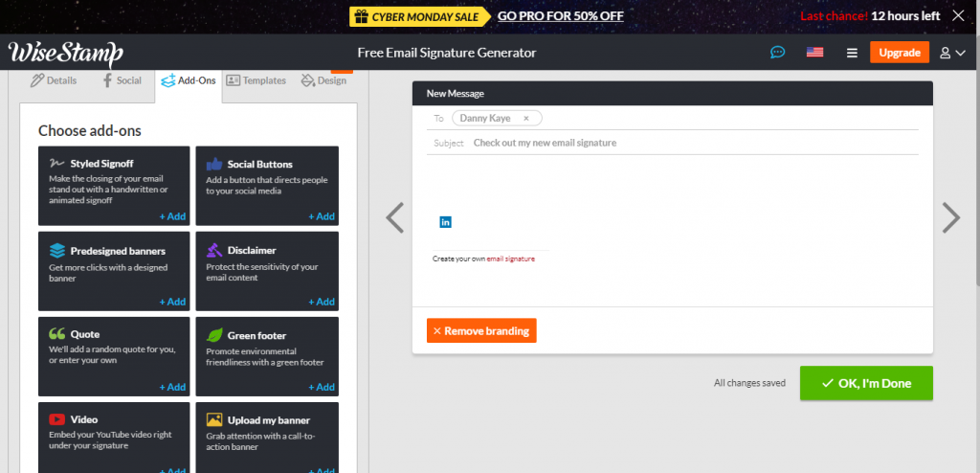Click the WiseStamp logo

(x=66, y=54)
